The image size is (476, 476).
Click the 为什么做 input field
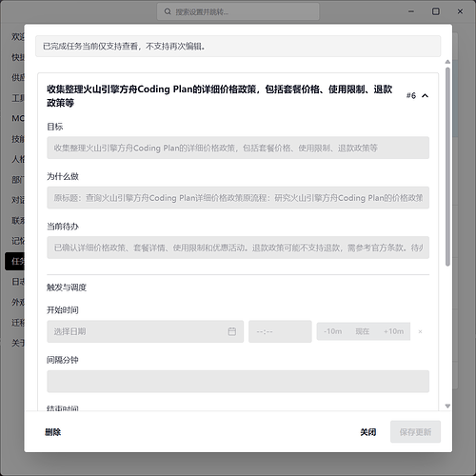point(238,198)
